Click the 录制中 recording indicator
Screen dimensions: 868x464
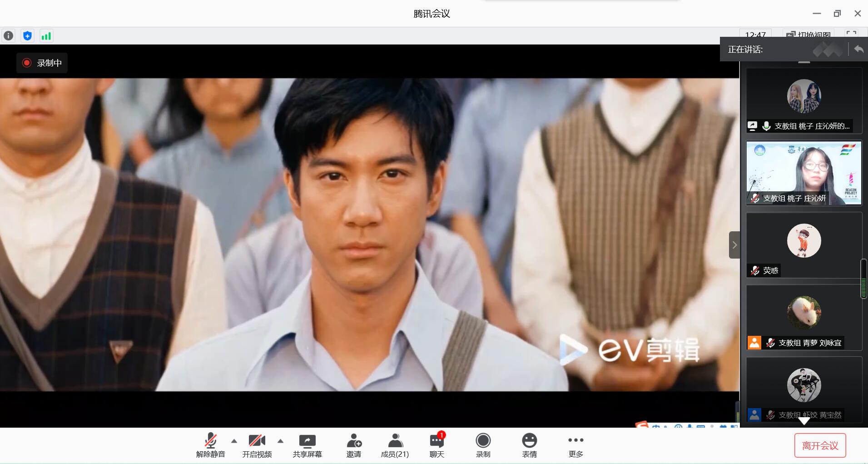tap(42, 63)
